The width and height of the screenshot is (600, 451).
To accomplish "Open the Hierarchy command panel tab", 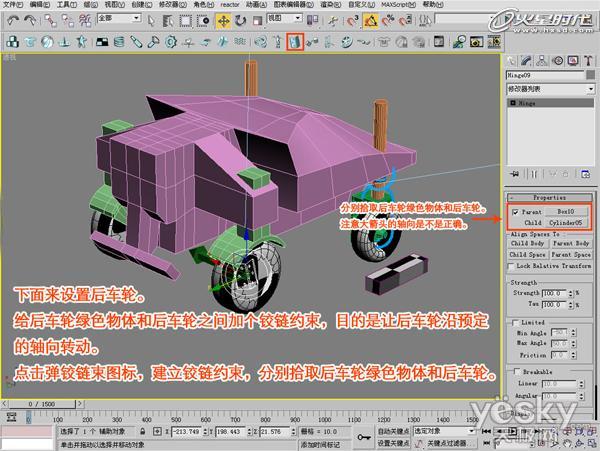I will [x=541, y=61].
